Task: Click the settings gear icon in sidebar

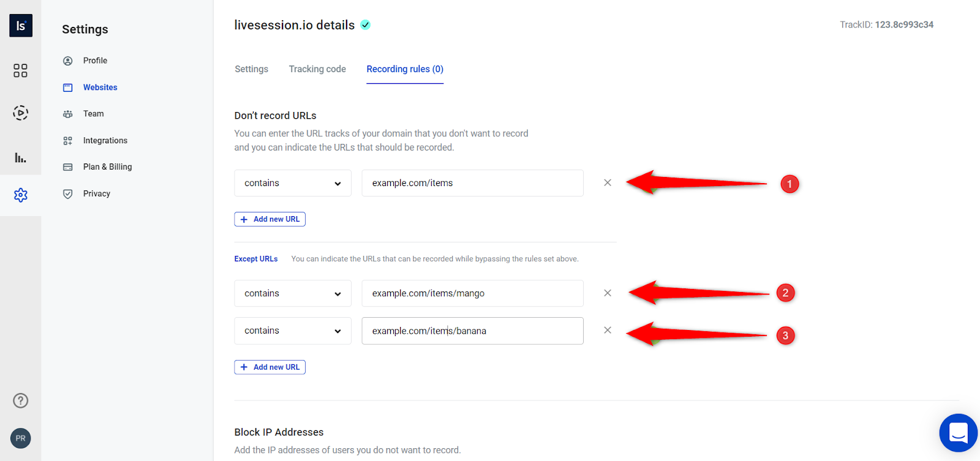Action: pos(20,195)
